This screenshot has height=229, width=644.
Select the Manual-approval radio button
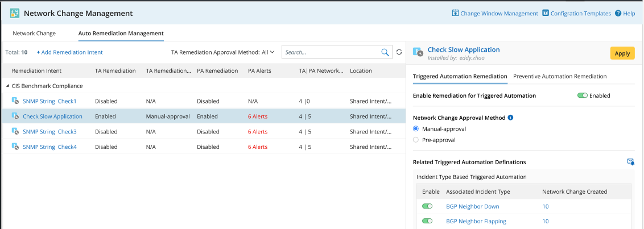[416, 129]
